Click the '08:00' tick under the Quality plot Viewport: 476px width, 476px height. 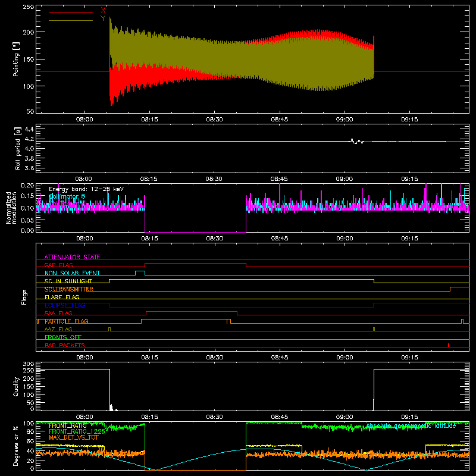click(x=84, y=417)
